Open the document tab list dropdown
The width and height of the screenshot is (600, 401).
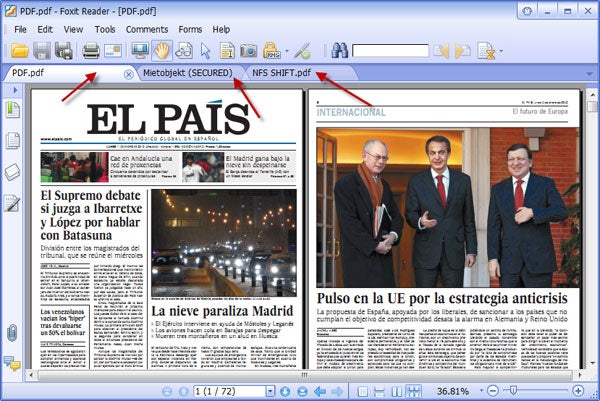[x=587, y=75]
